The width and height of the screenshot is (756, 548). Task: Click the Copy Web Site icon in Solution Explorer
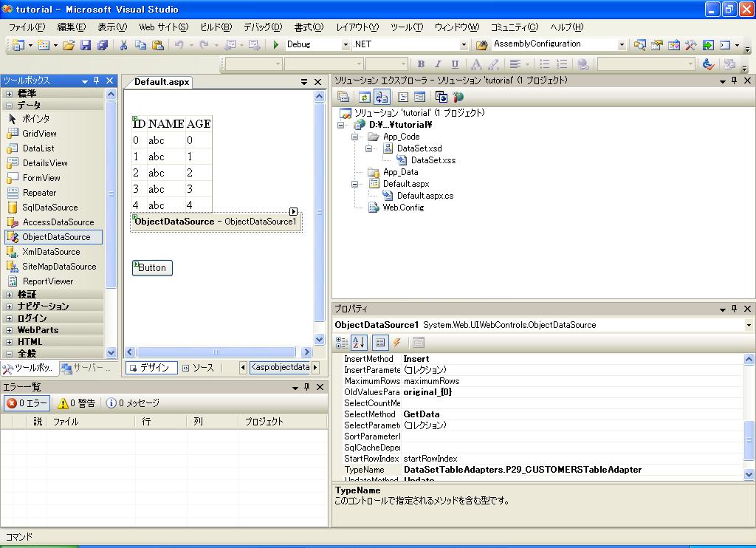coord(441,97)
